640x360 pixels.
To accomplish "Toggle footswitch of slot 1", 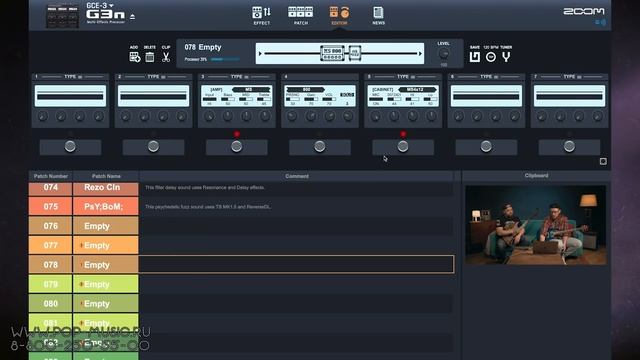I will 70,147.
